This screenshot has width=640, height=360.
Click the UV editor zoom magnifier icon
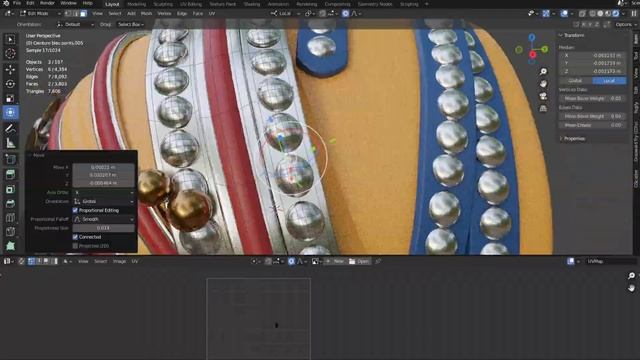(x=631, y=276)
